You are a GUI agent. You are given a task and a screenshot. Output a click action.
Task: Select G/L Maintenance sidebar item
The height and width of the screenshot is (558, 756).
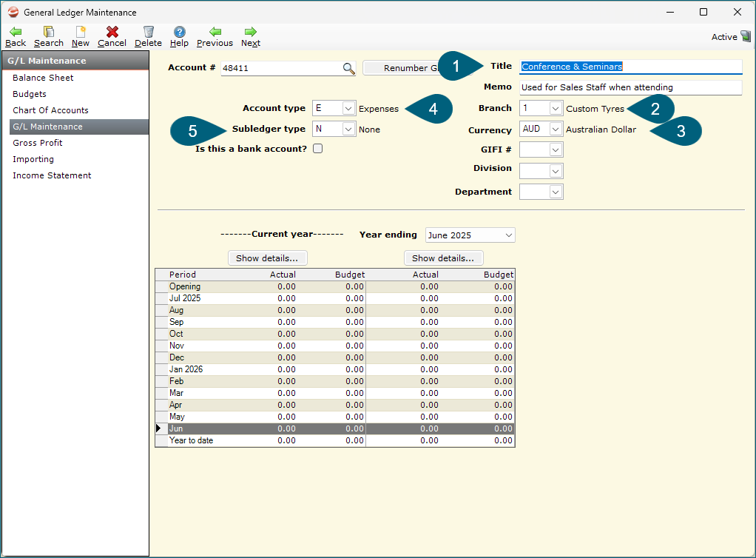click(79, 127)
